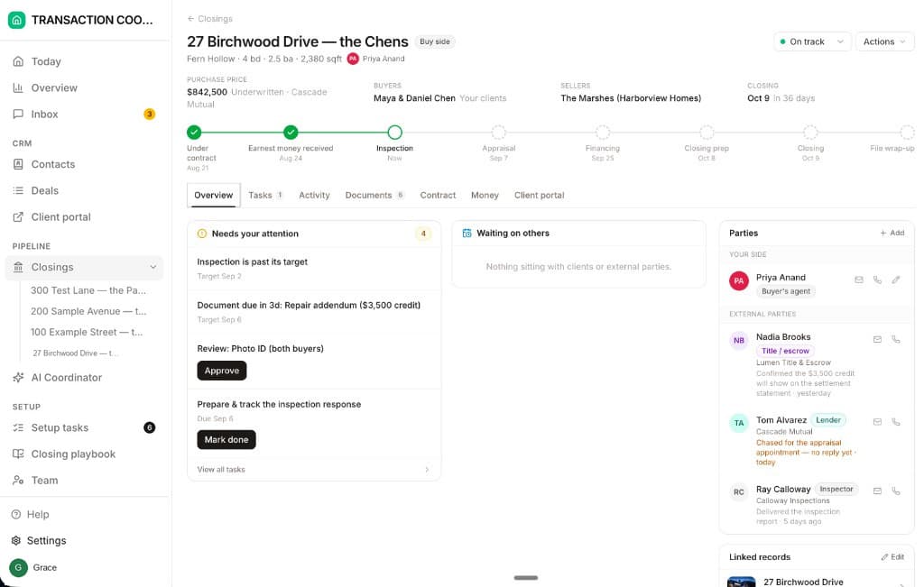This screenshot has height=587, width=924.
Task: Open the Client portal tab
Action: (x=539, y=195)
